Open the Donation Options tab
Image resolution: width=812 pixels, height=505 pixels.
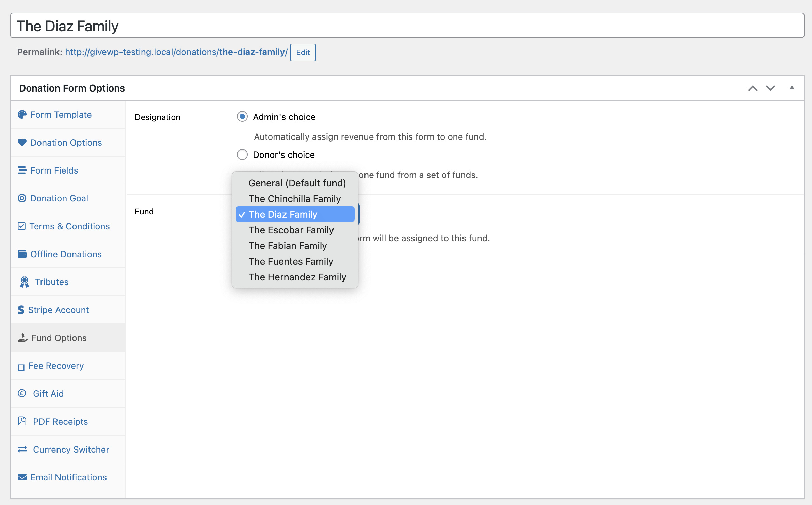click(68, 143)
